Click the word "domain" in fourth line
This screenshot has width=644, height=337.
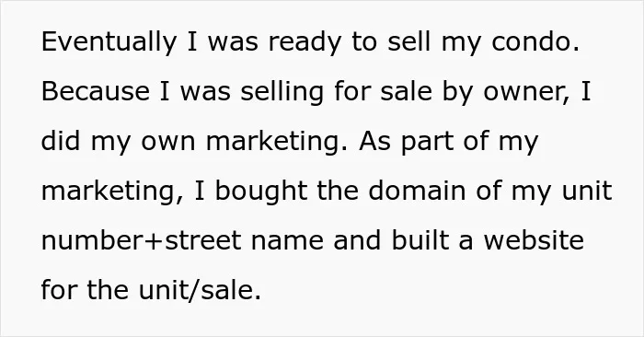pos(417,191)
